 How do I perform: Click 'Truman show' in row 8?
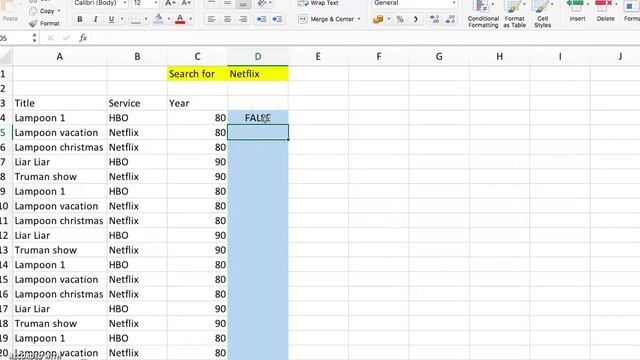click(x=60, y=177)
